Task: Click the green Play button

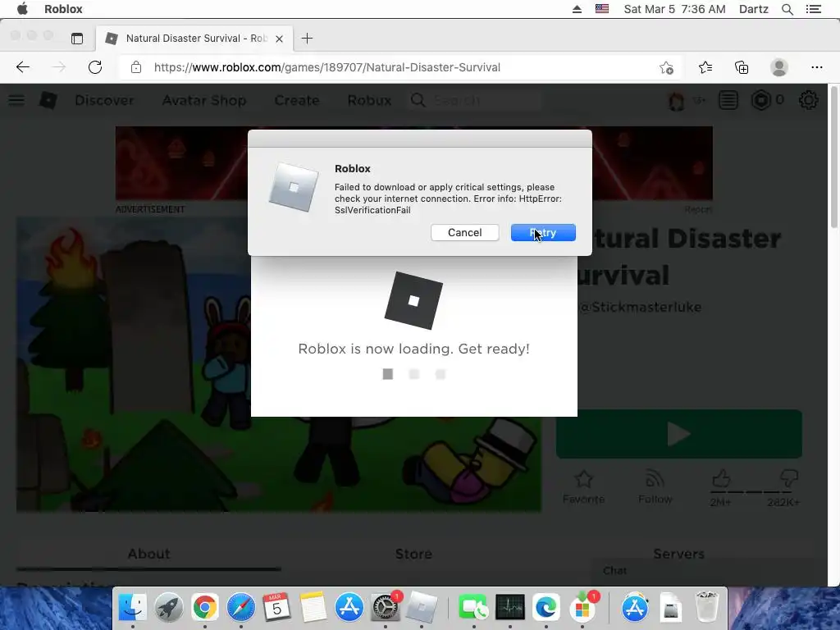Action: tap(678, 434)
